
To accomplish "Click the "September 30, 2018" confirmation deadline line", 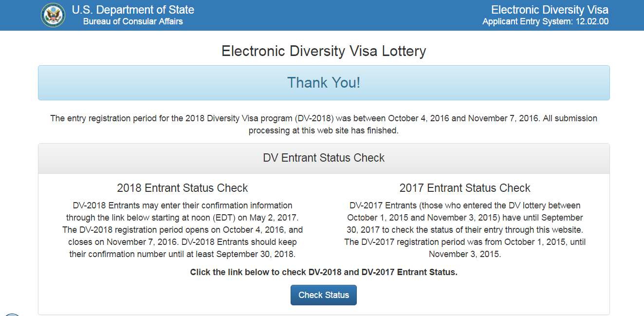I will (183, 254).
